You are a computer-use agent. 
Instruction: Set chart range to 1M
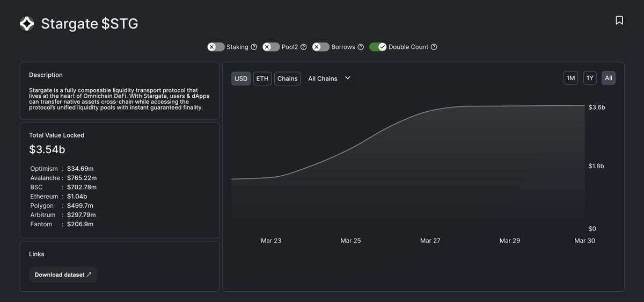point(570,78)
